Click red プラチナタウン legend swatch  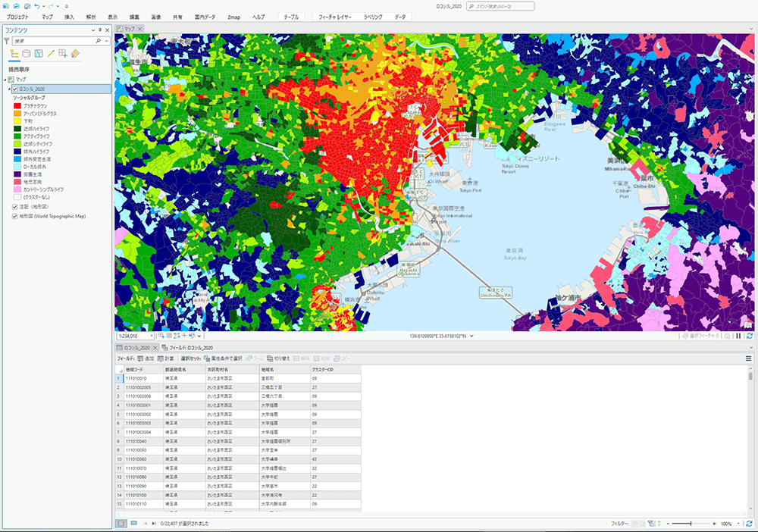(x=17, y=106)
